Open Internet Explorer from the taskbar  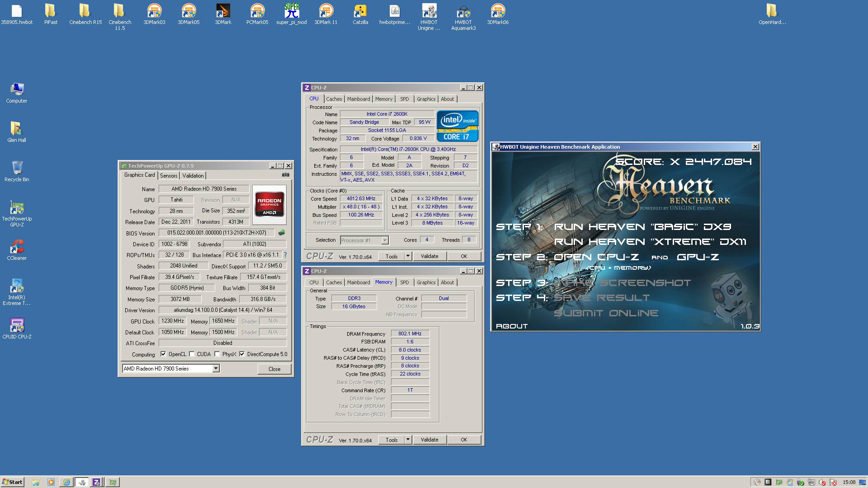click(x=66, y=482)
